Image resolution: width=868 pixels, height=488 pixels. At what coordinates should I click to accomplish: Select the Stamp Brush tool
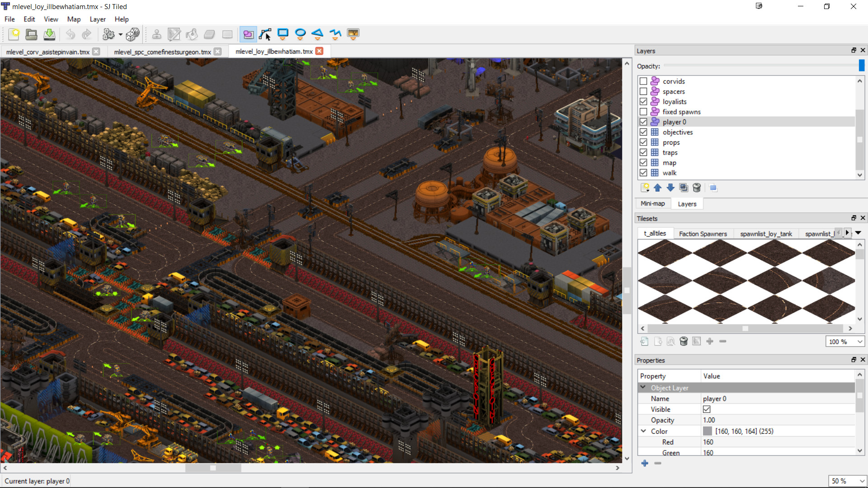156,34
